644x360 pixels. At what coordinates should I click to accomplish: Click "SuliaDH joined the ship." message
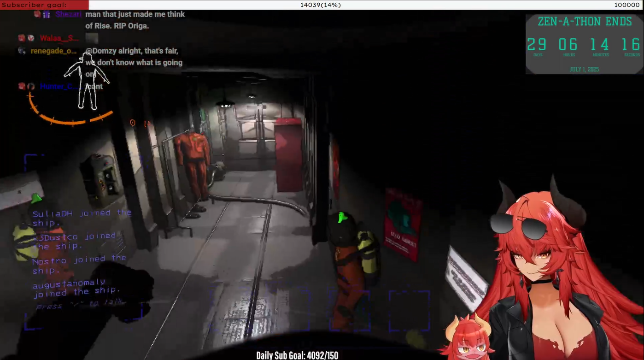click(82, 218)
